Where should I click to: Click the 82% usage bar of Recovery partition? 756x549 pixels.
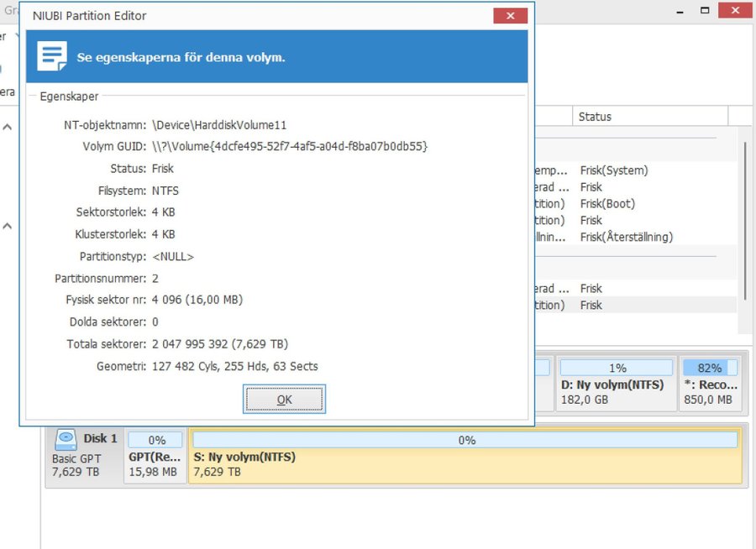click(710, 368)
